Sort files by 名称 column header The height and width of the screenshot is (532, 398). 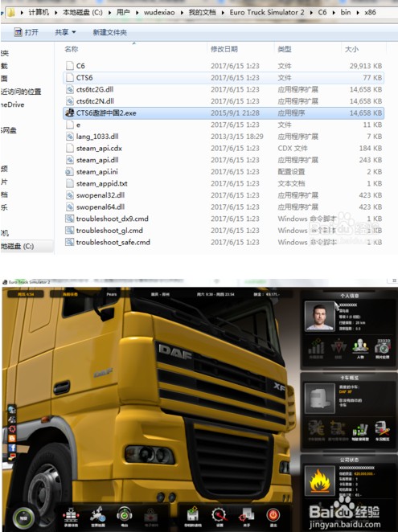(x=72, y=49)
